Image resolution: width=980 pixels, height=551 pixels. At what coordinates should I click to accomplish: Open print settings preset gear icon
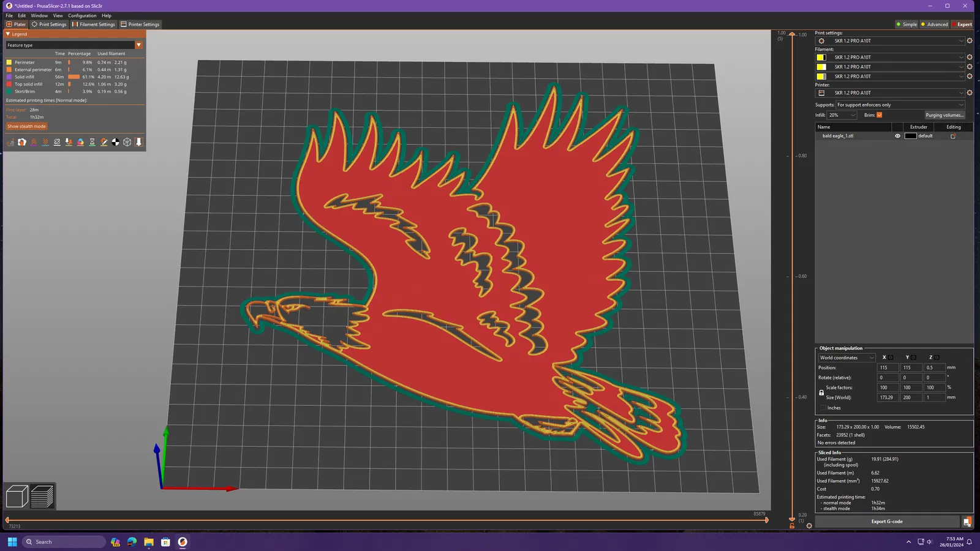(970, 41)
